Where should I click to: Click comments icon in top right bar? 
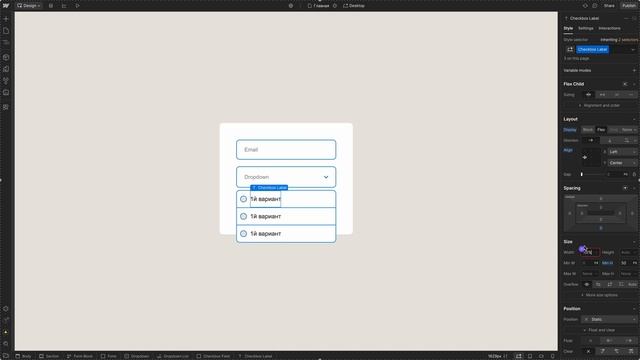[595, 6]
